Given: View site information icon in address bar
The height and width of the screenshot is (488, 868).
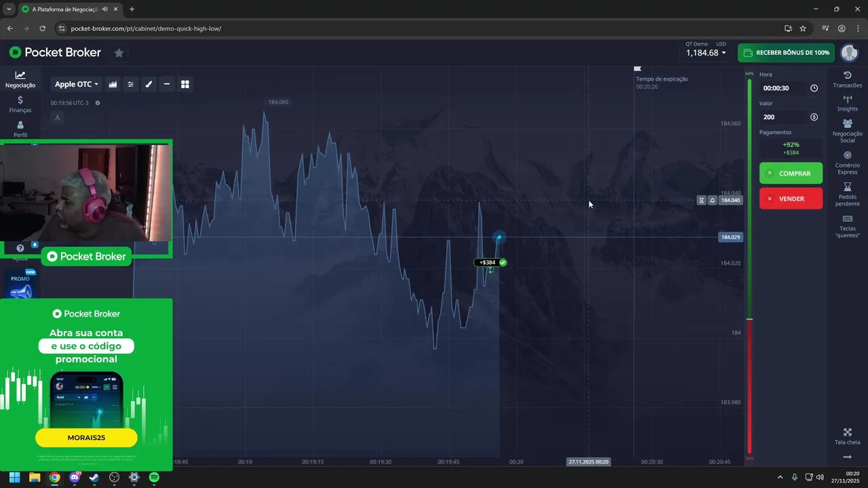Looking at the screenshot, I should click(62, 28).
